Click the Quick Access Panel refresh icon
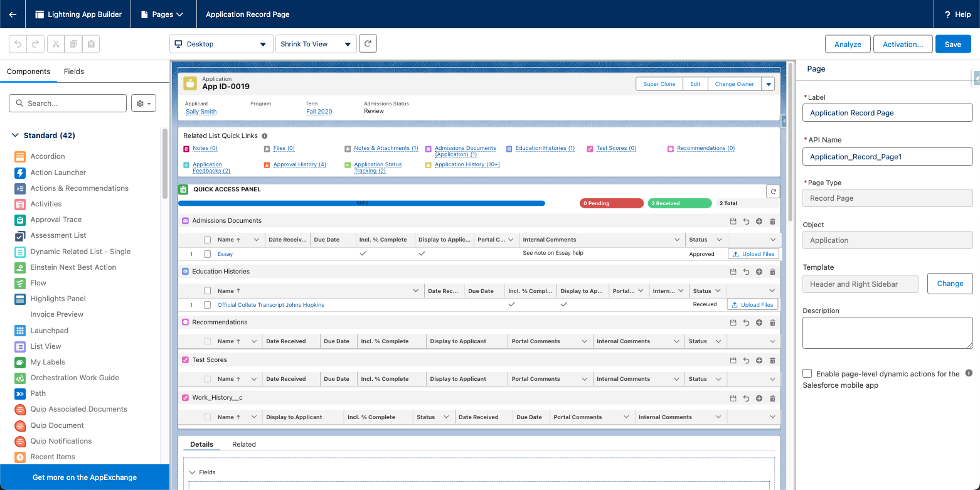Screen dimensions: 980x490 [773, 191]
